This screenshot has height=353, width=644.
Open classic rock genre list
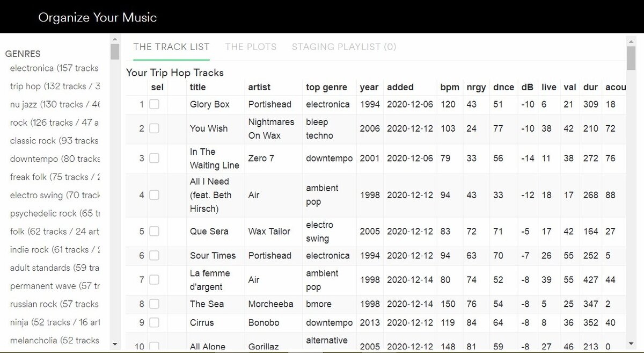point(55,141)
